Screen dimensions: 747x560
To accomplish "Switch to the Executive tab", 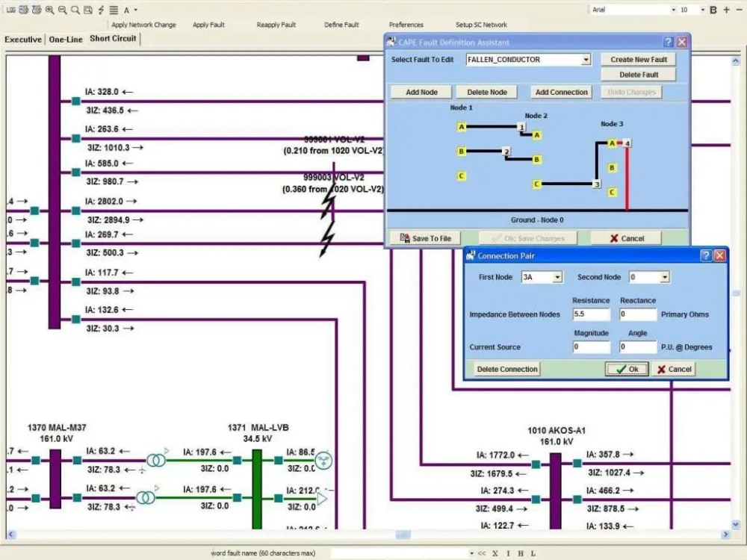I will (x=23, y=40).
